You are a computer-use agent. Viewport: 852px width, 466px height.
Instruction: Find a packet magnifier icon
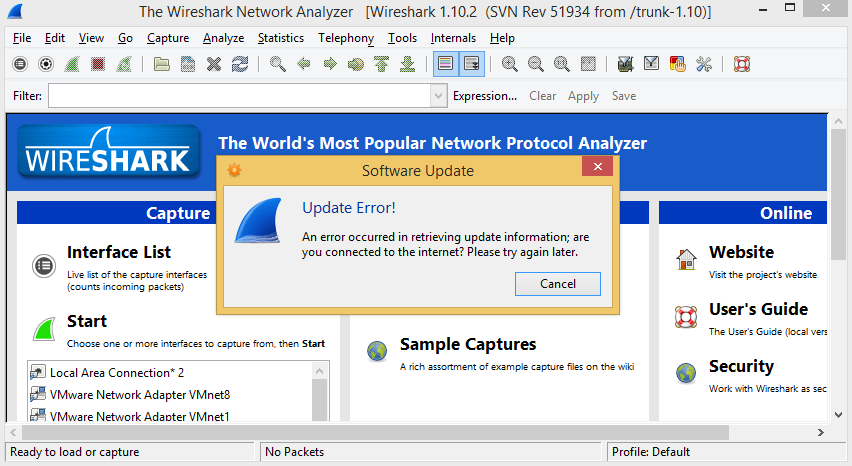[x=278, y=64]
